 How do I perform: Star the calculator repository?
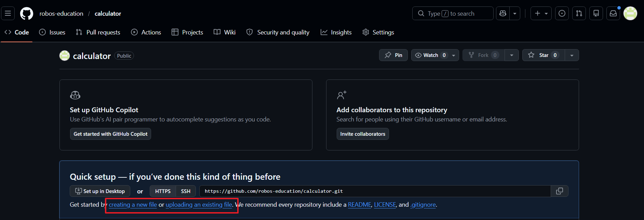click(x=544, y=55)
